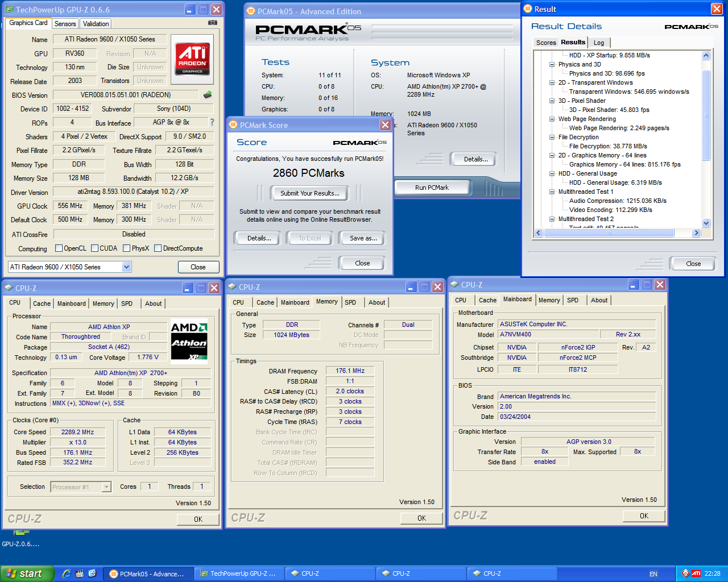
Task: Collapse the Multithreaded Test 2 node
Action: pyautogui.click(x=552, y=219)
